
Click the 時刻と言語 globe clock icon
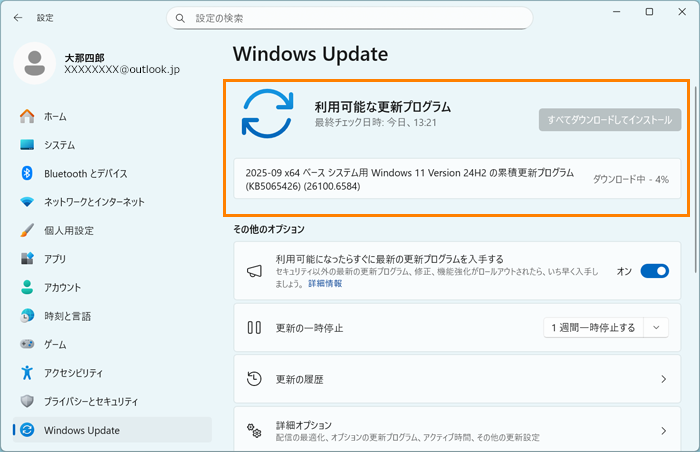click(27, 316)
